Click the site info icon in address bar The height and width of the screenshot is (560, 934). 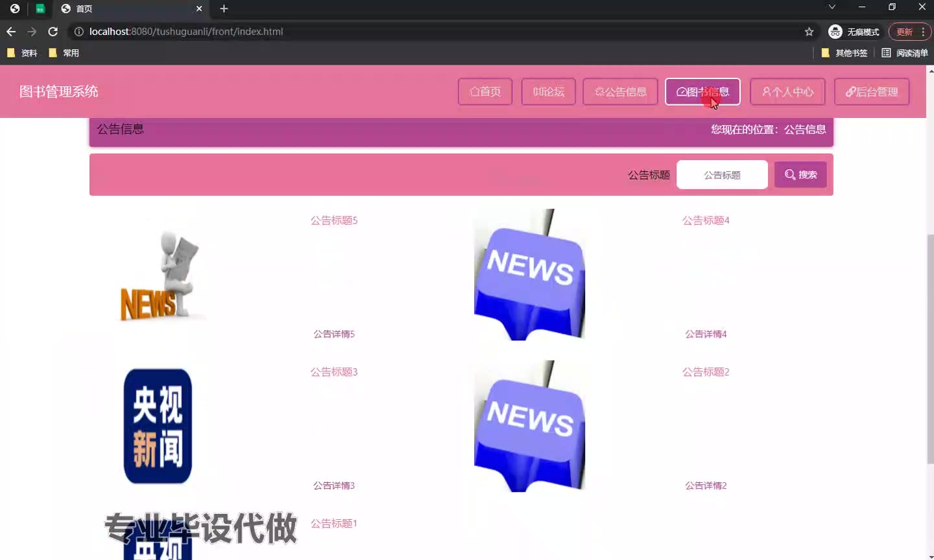(x=78, y=32)
